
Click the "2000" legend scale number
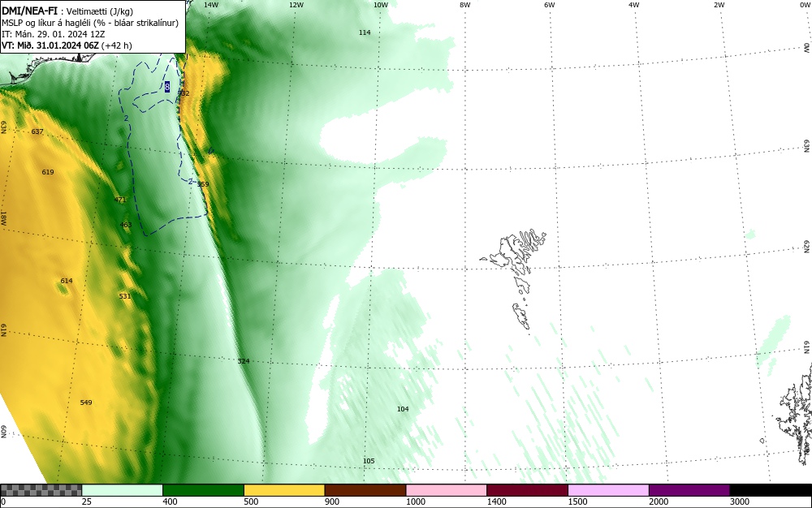[659, 502]
